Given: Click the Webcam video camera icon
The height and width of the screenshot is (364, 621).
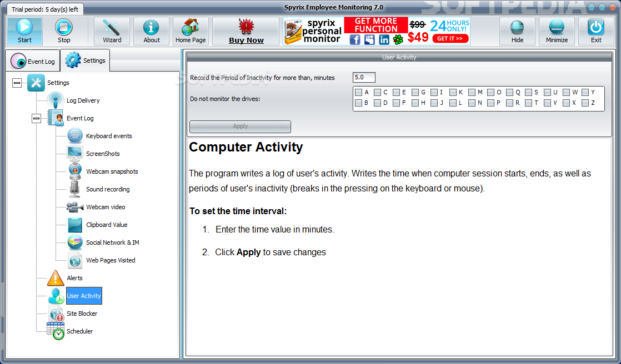Looking at the screenshot, I should pos(75,207).
